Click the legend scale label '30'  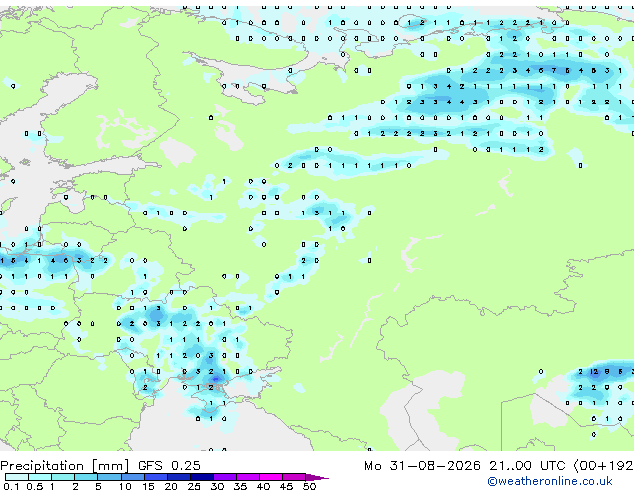217,486
